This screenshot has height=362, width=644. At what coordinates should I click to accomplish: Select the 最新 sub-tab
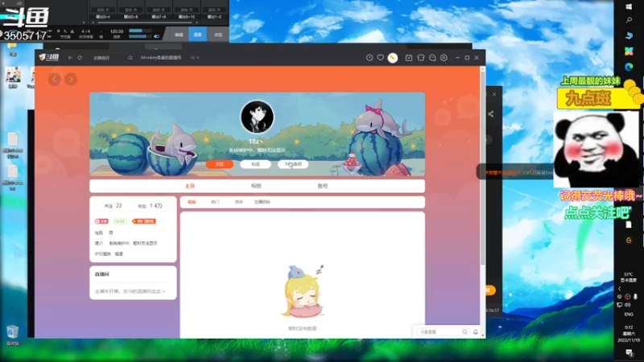click(x=192, y=202)
